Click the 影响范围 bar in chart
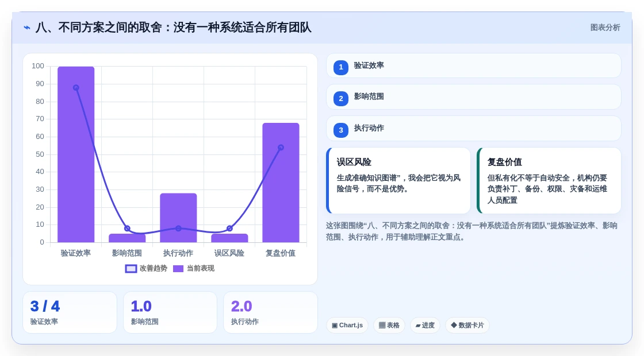This screenshot has height=356, width=644. (127, 238)
